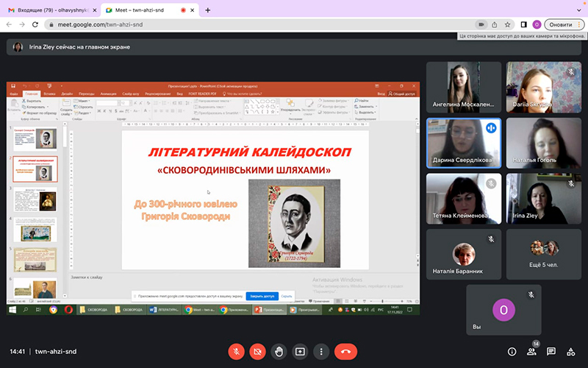The width and height of the screenshot is (588, 368).
Task: Select Irina Zley's video tile
Action: coord(543,199)
